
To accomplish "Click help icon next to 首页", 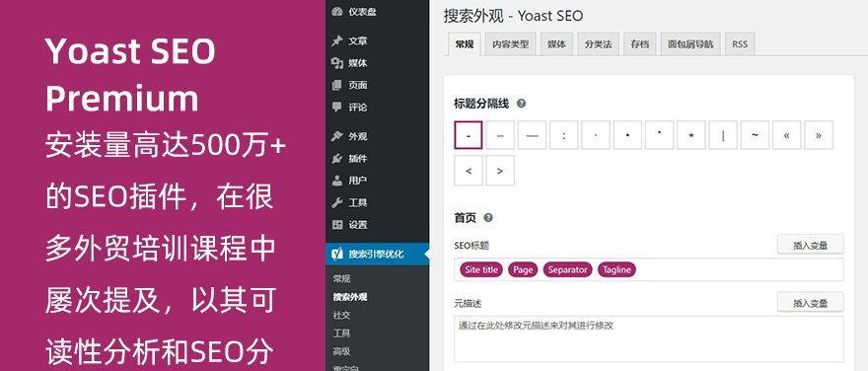I will coord(487,218).
